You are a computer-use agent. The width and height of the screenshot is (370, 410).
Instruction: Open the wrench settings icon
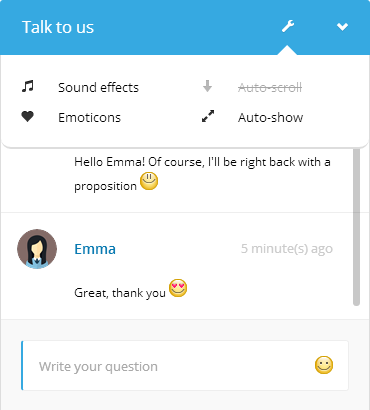tap(288, 26)
